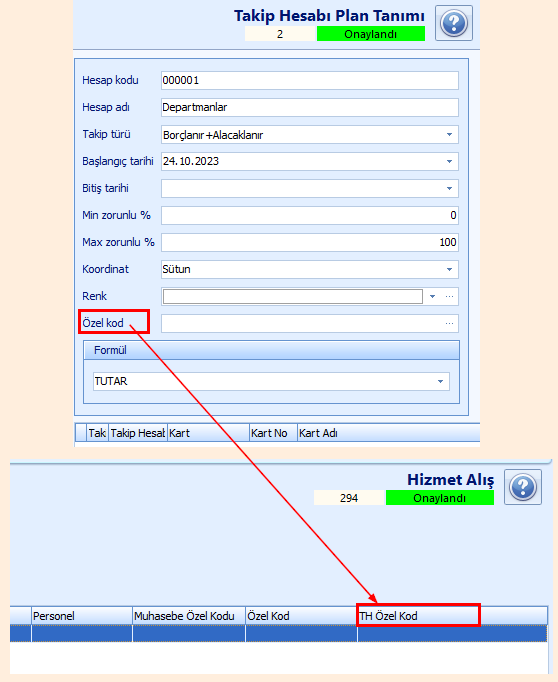Expand the Renk color dropdown arrow
Viewport: 558px width, 682px height.
(432, 296)
